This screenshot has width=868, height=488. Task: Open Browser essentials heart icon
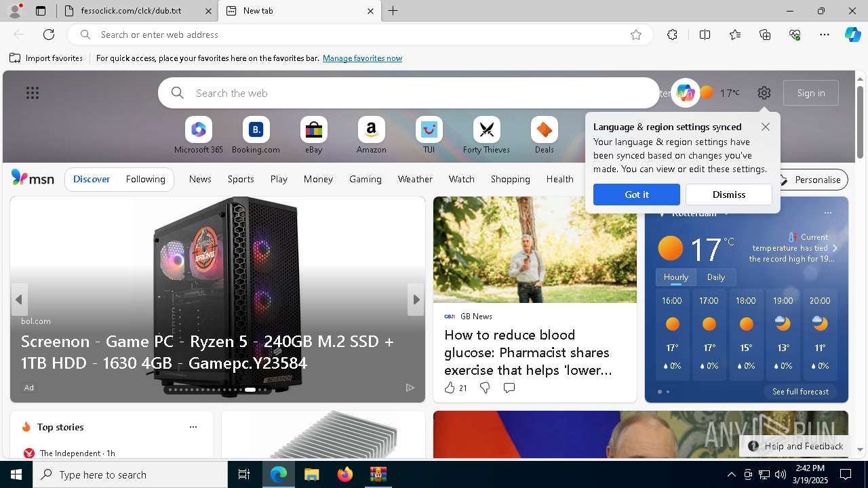point(795,35)
